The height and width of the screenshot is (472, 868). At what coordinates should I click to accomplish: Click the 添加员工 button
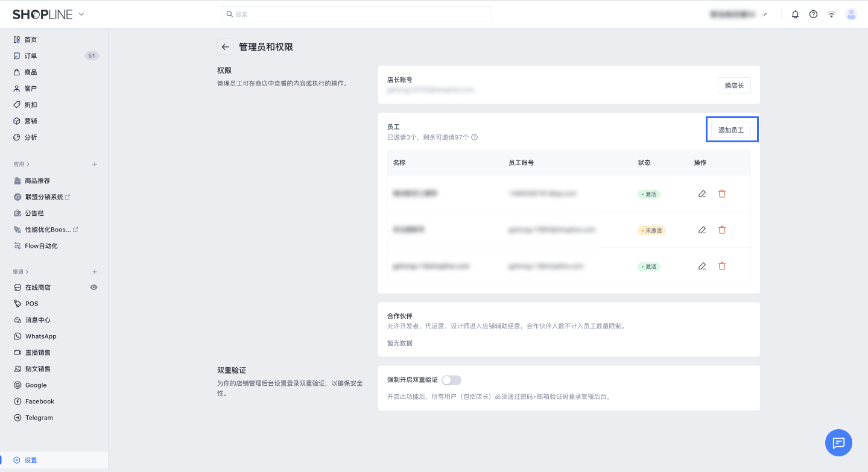click(731, 130)
